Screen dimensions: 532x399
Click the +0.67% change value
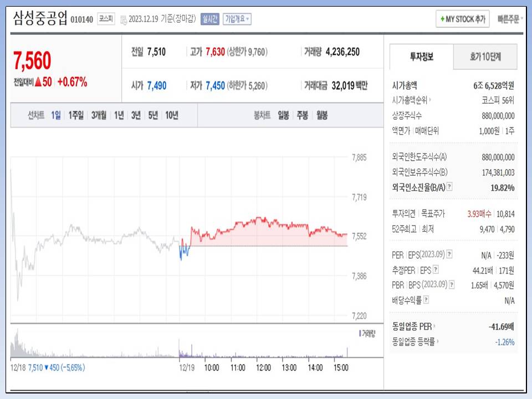pyautogui.click(x=72, y=82)
